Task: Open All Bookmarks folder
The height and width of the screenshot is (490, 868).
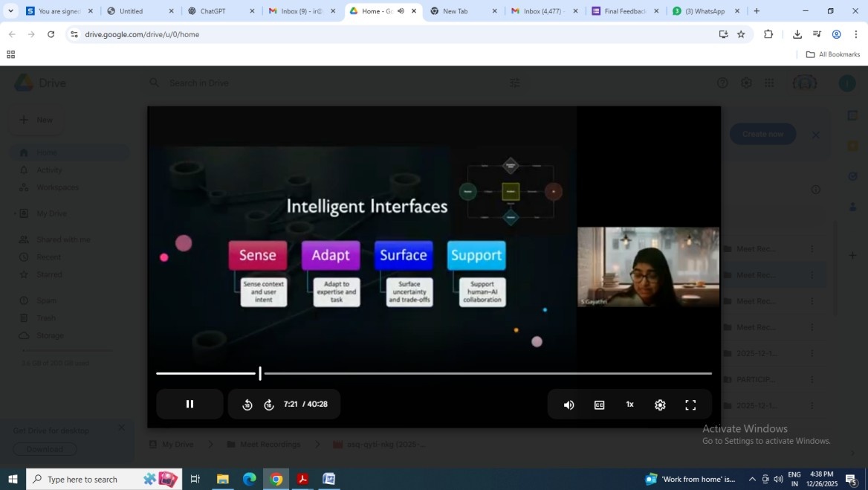Action: tap(832, 54)
